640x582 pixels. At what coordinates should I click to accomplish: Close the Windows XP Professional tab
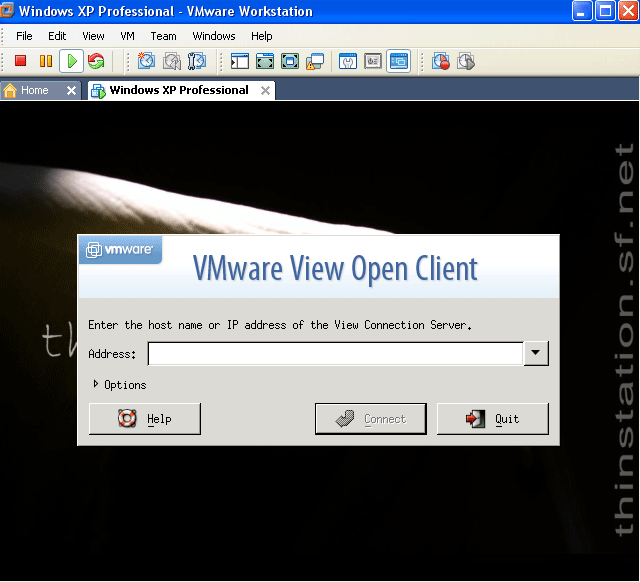click(265, 90)
